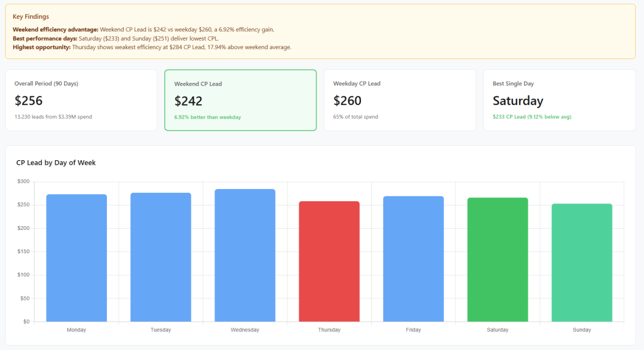This screenshot has width=644, height=350.
Task: Click the Overall Period $256 value
Action: (28, 101)
